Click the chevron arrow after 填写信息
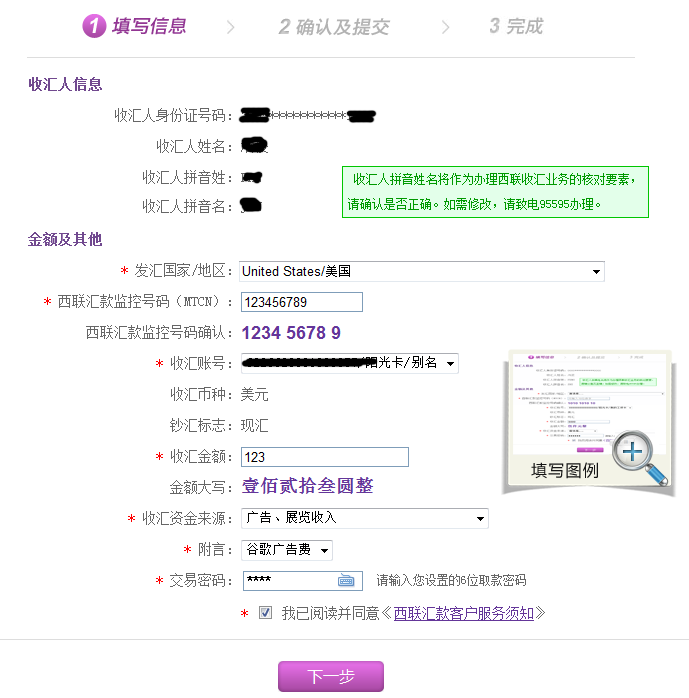This screenshot has width=689, height=698. tap(231, 27)
